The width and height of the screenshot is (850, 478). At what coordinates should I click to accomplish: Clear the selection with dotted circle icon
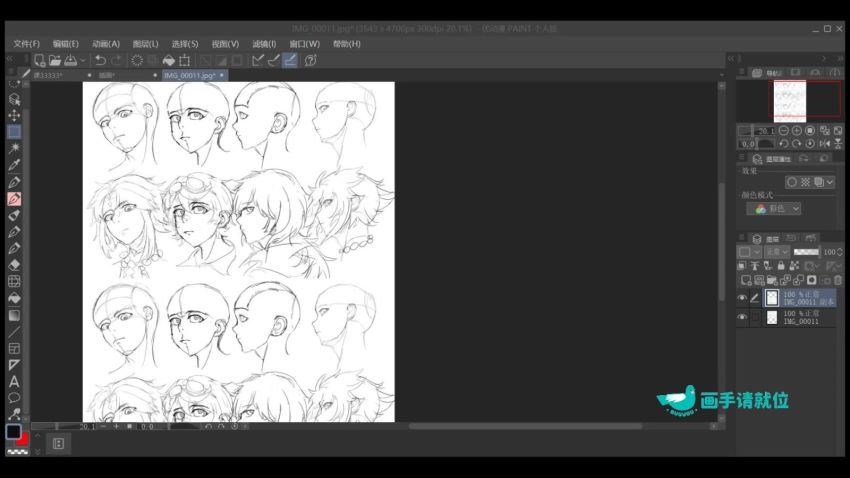(137, 60)
